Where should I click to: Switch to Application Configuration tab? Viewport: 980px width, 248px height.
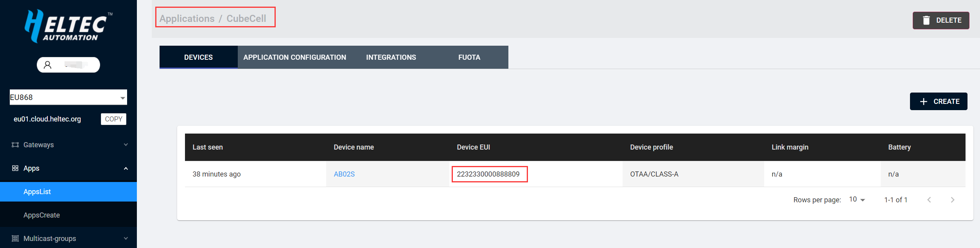click(x=294, y=57)
